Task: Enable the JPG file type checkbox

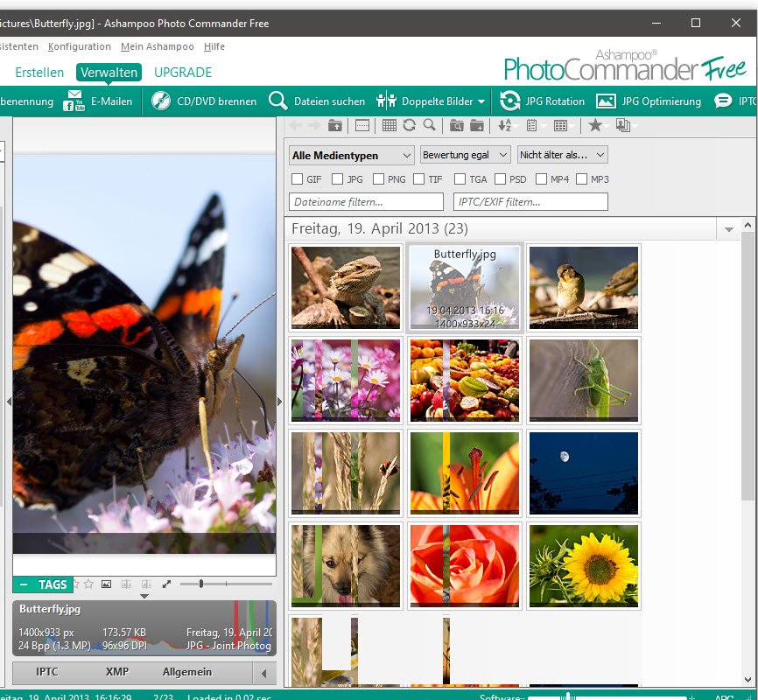Action: [338, 179]
